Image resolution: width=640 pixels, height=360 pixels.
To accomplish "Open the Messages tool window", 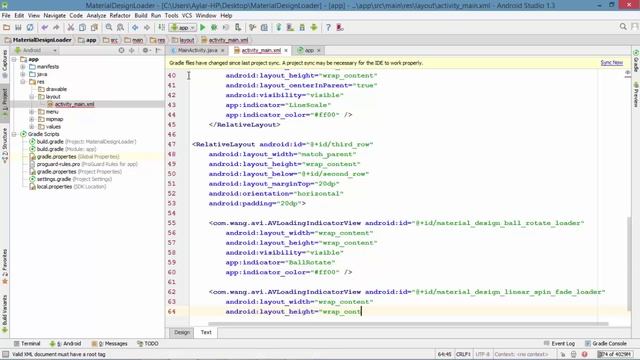I will point(109,344).
